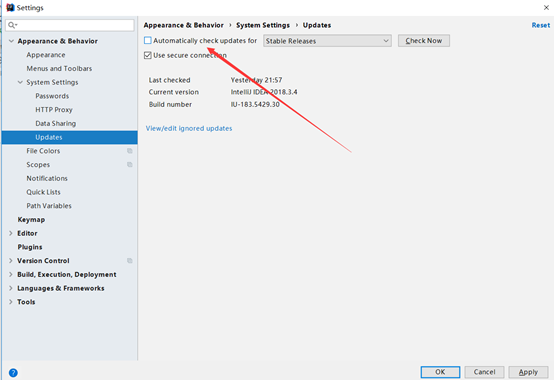Select the Updates tree item
The image size is (554, 380).
[70, 137]
